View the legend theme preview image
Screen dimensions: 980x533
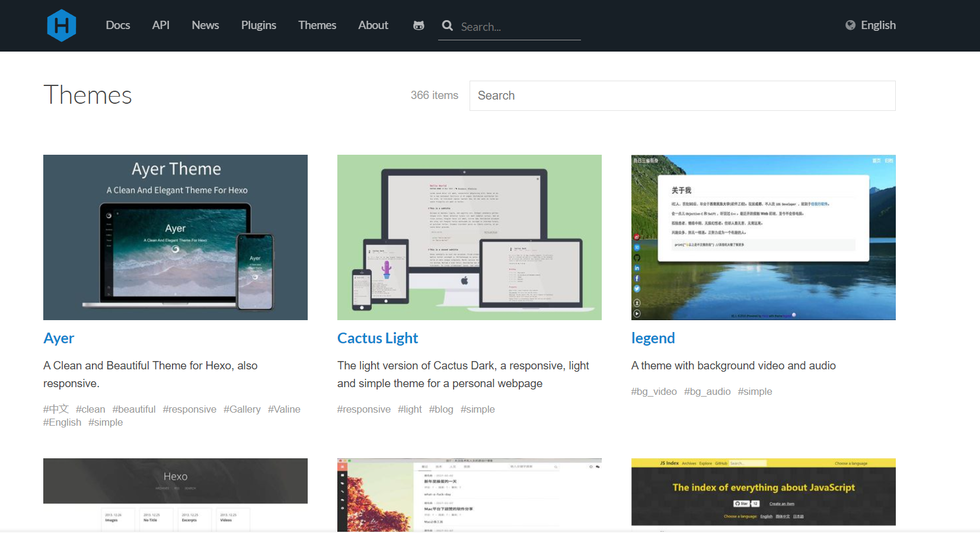[x=764, y=237]
